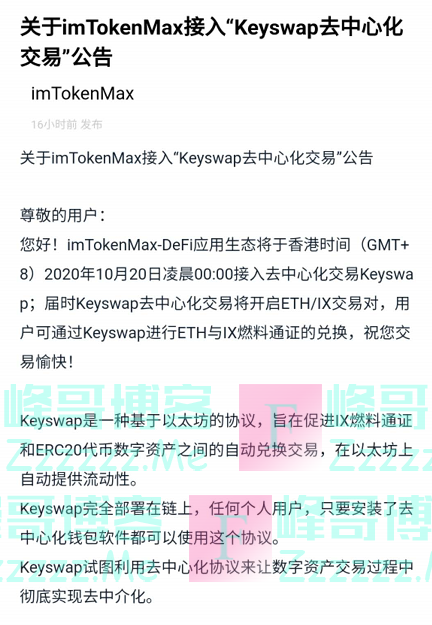Tap the line starting 您好！imTokenMax-DeFi
The height and width of the screenshot is (625, 432).
[215, 245]
